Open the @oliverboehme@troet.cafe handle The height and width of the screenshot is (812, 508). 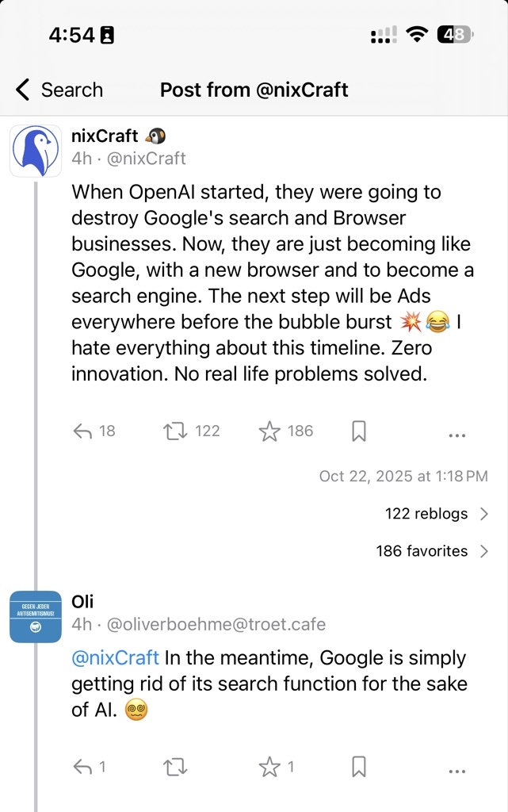tap(216, 624)
